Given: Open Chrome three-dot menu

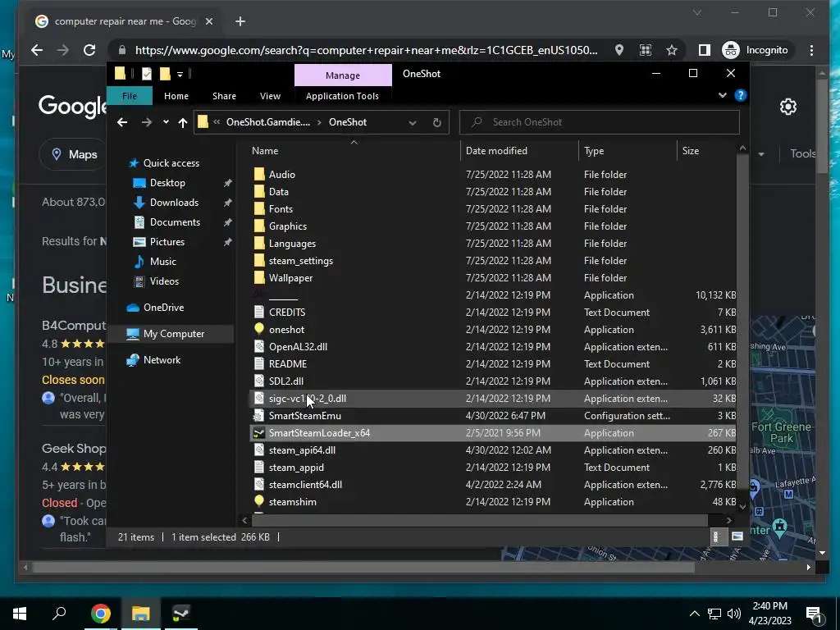Looking at the screenshot, I should (811, 50).
